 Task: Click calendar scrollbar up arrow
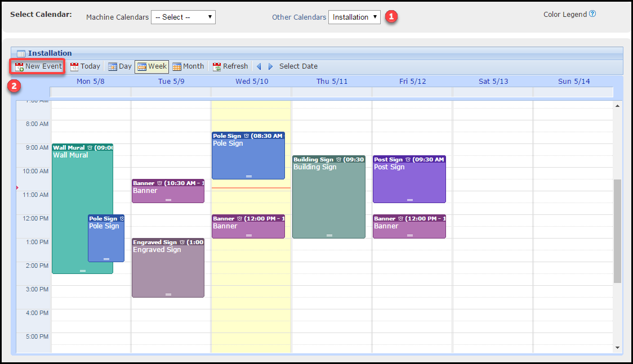[617, 106]
